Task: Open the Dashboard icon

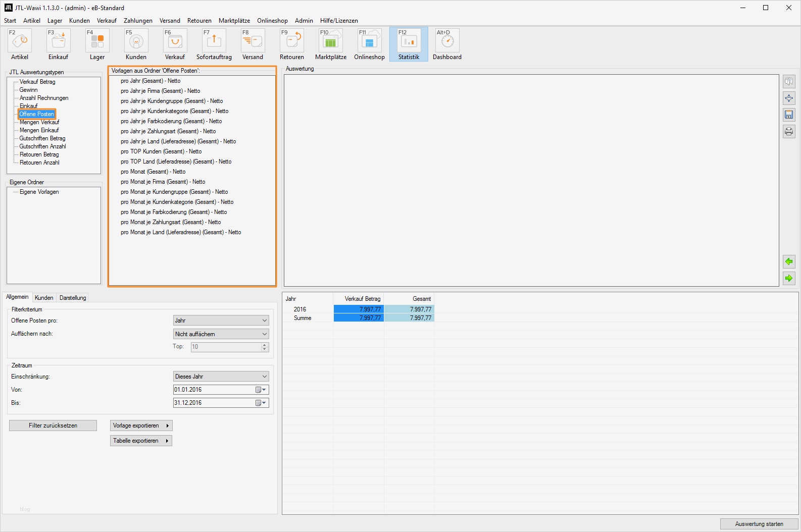Action: click(447, 41)
